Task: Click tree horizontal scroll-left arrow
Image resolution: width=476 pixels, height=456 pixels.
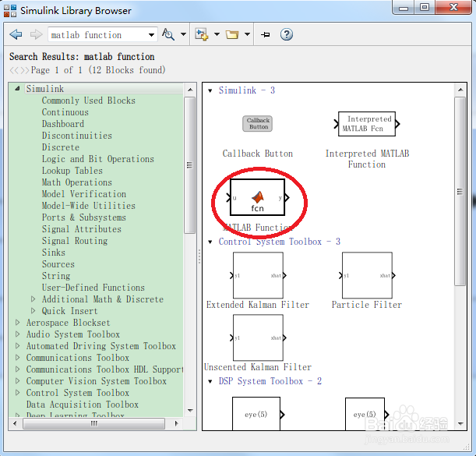Action: click(x=15, y=423)
